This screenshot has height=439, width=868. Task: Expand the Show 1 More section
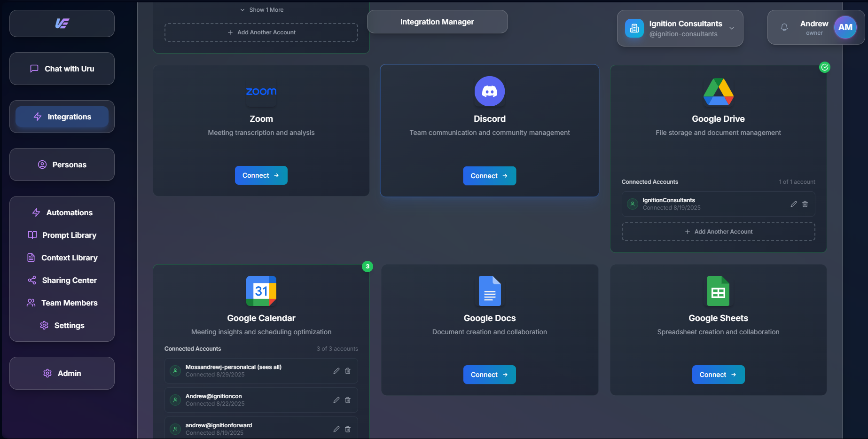tap(261, 9)
